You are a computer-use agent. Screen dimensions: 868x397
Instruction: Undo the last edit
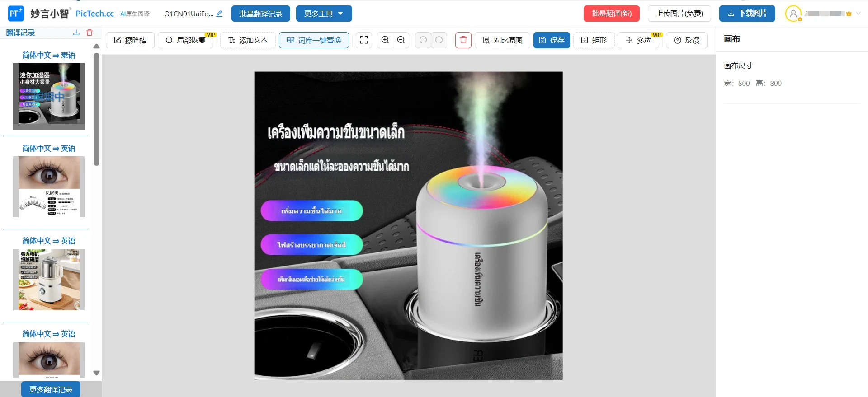pyautogui.click(x=423, y=40)
